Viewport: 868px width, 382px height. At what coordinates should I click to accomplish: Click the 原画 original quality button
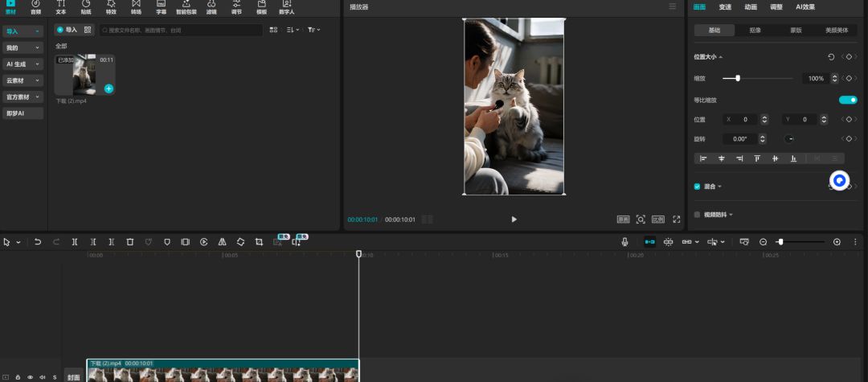tap(624, 220)
